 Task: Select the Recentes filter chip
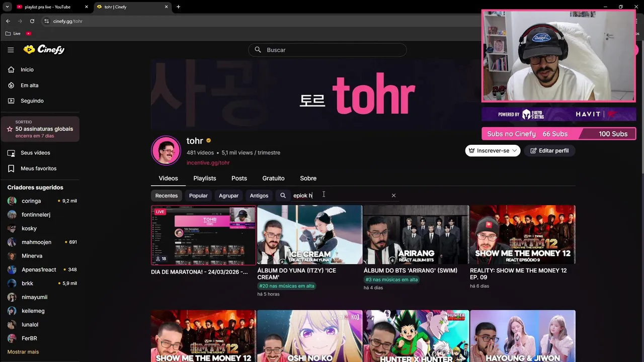167,196
